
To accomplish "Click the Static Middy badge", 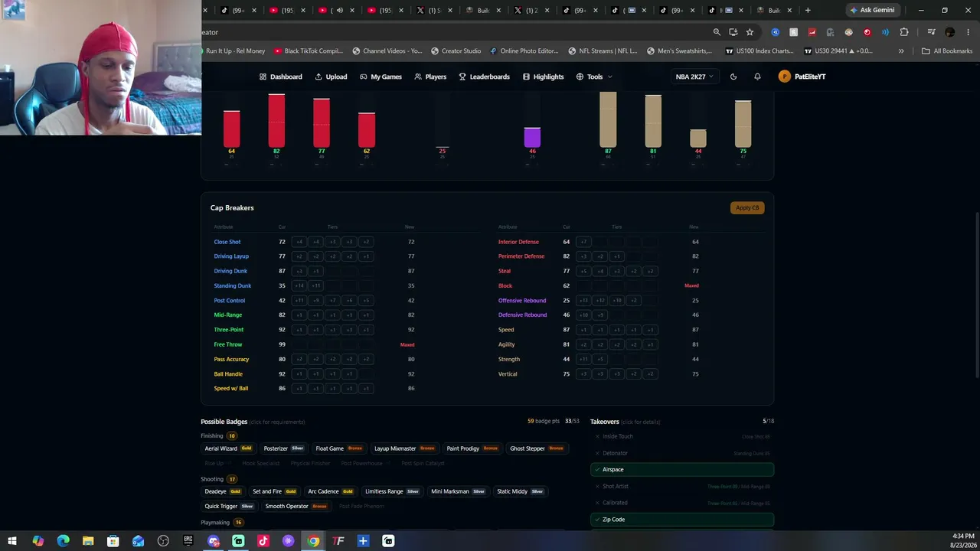I will pyautogui.click(x=521, y=491).
